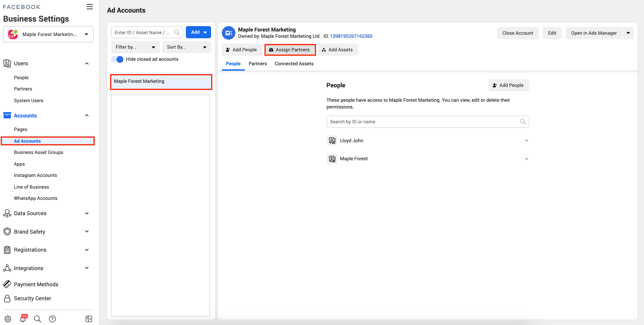
Task: Expand the Data Sources section
Action: 87,213
